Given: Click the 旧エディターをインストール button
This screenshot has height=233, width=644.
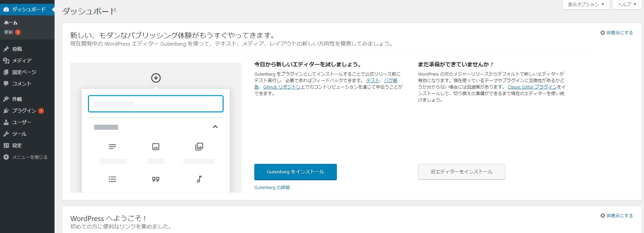Looking at the screenshot, I should 462,172.
